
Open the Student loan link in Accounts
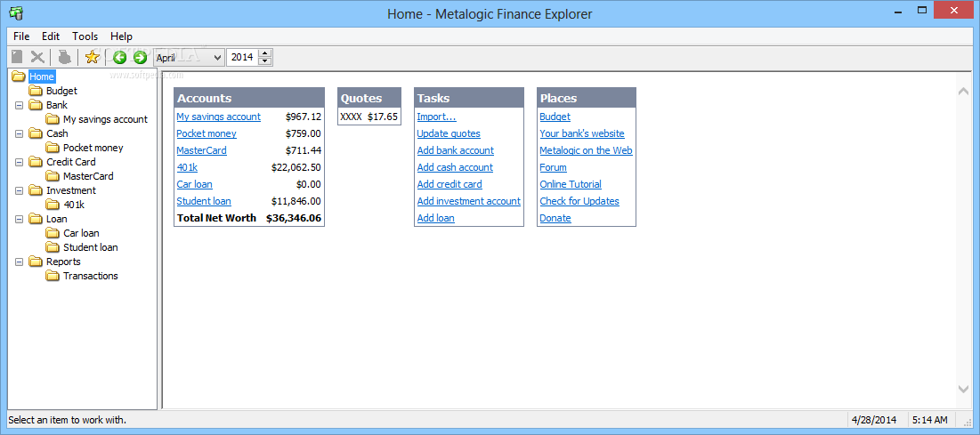[x=204, y=201]
